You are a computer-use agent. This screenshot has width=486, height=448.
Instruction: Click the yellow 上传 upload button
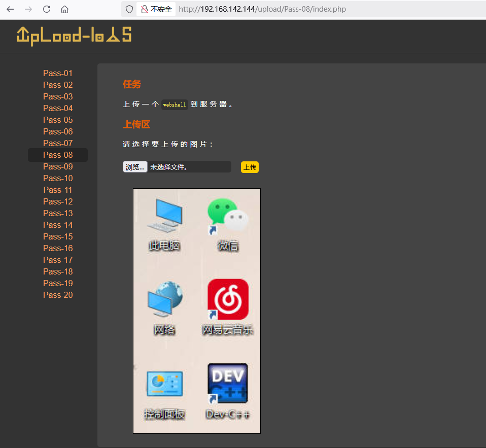250,167
